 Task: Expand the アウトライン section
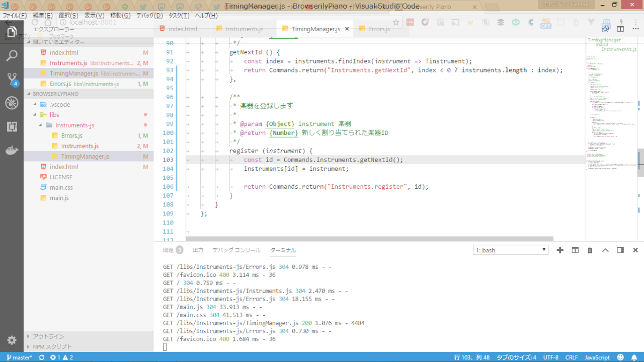coord(48,336)
